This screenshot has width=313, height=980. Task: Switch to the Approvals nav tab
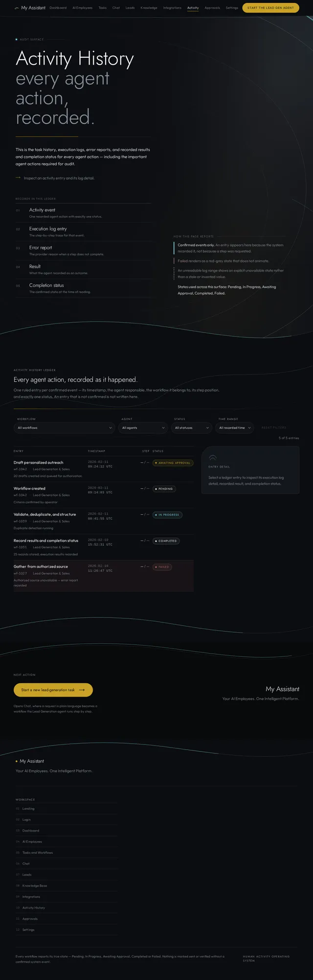212,8
